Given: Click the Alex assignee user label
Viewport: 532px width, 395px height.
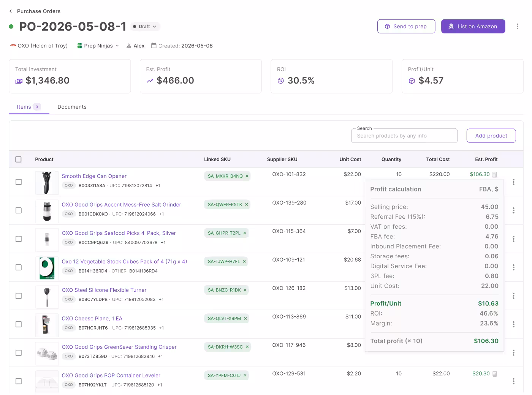Looking at the screenshot, I should click(x=135, y=46).
